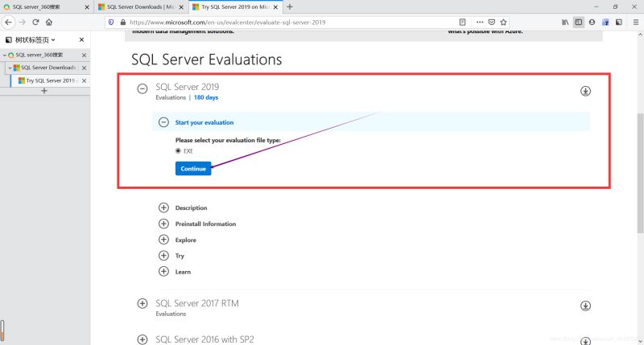This screenshot has height=345, width=644.
Task: Collapse Start your evaluation panel
Action: coord(163,122)
